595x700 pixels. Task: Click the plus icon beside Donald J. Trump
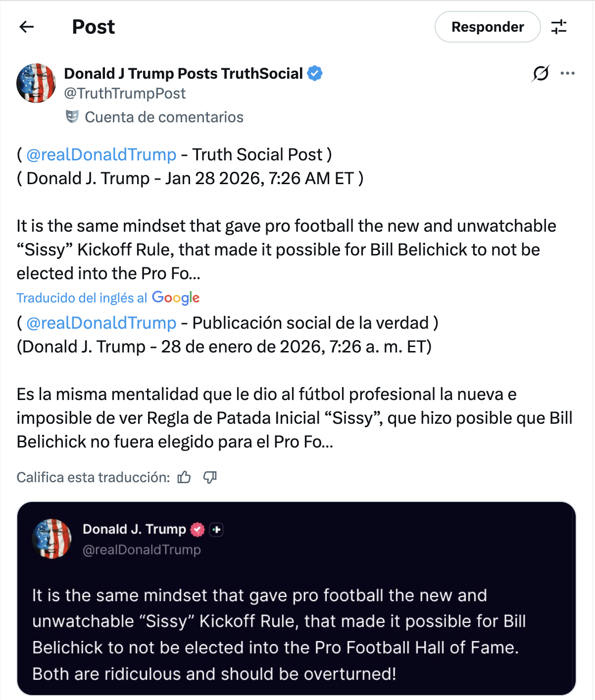(x=216, y=530)
